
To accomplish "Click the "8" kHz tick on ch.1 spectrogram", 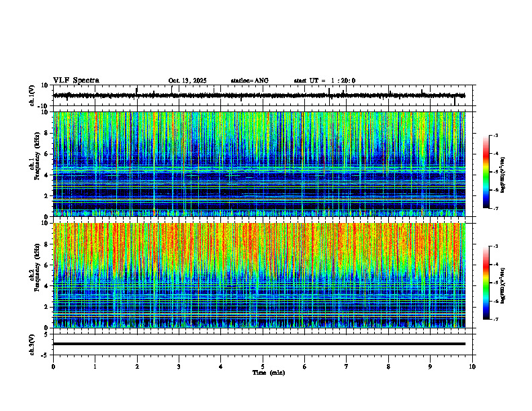I will pyautogui.click(x=46, y=133).
